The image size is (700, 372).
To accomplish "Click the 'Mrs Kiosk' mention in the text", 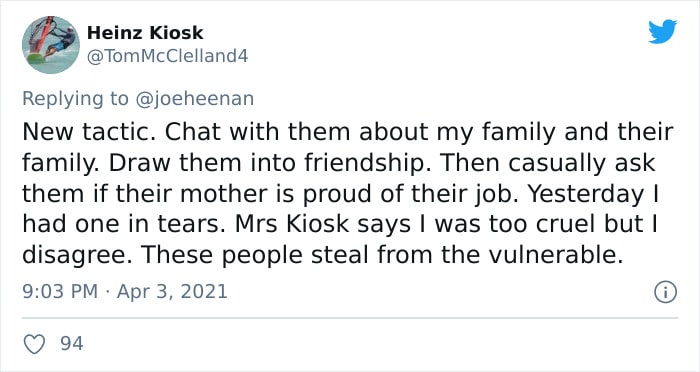I will point(292,225).
